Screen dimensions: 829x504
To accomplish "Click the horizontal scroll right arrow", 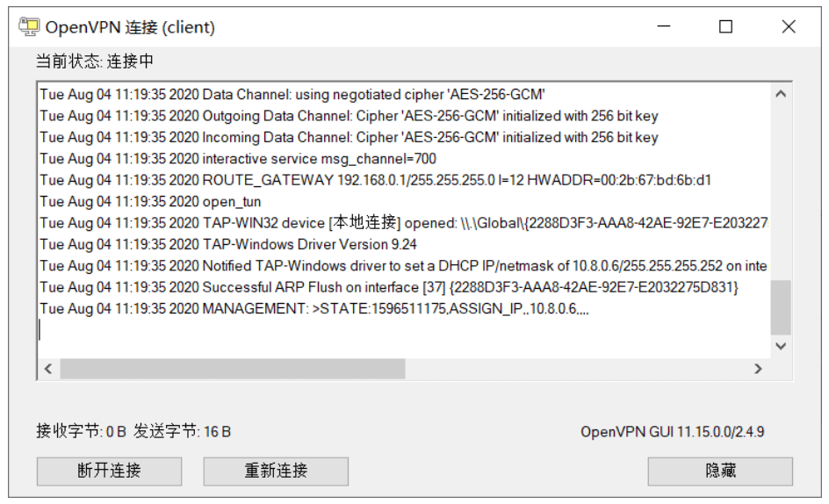I will pos(758,369).
